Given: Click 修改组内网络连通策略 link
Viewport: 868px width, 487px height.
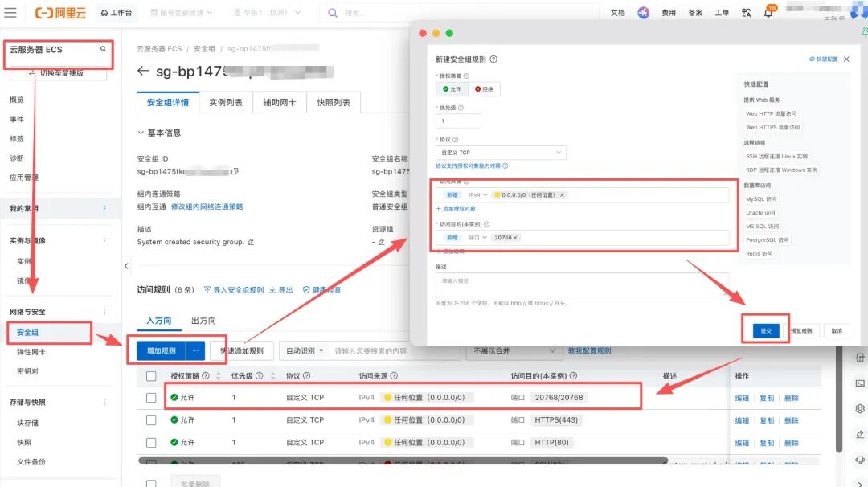Looking at the screenshot, I should (207, 207).
